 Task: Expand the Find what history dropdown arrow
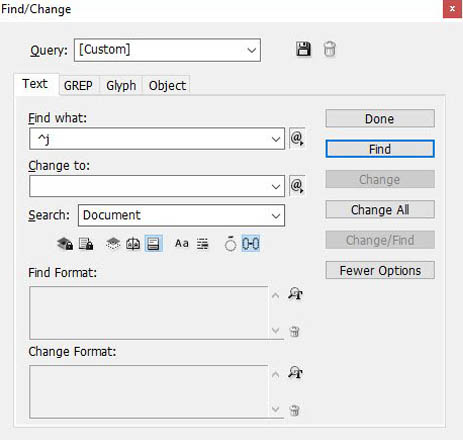point(276,139)
